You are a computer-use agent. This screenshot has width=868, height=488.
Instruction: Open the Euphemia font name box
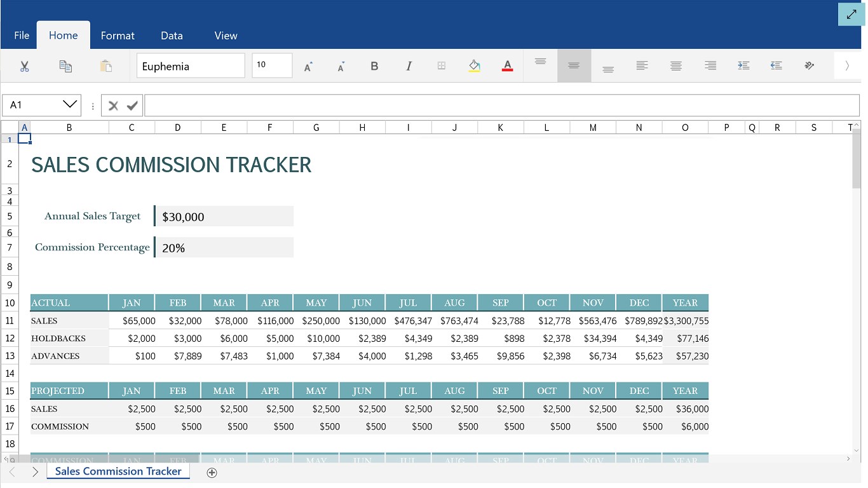click(191, 66)
